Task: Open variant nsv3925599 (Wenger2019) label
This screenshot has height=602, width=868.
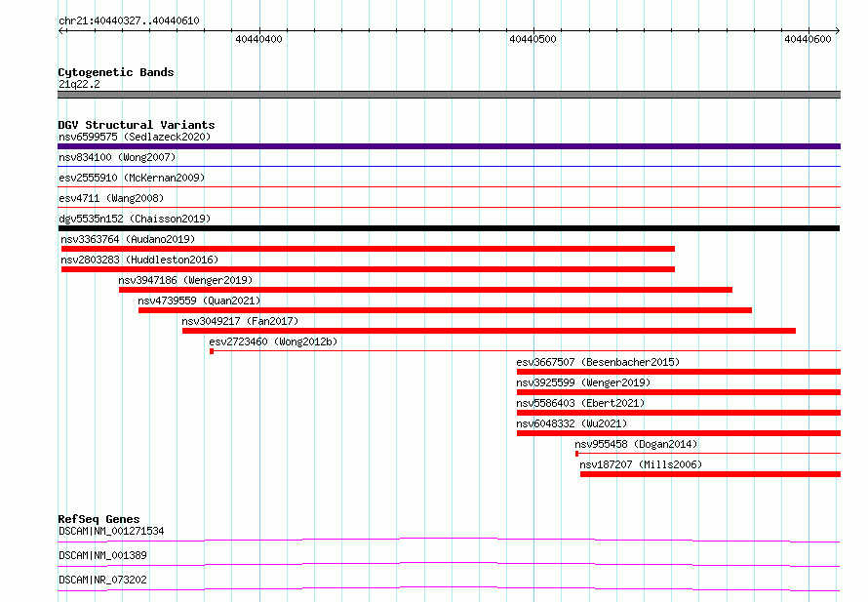Action: (x=583, y=382)
